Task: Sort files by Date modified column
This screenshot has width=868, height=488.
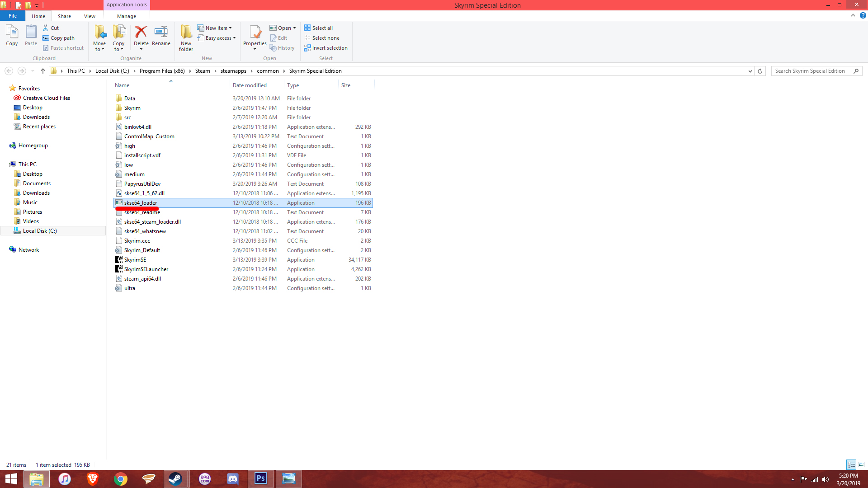Action: 250,85
